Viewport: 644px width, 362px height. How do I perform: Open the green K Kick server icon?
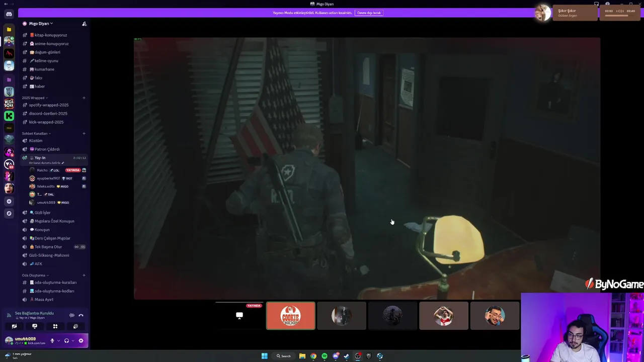(x=9, y=116)
